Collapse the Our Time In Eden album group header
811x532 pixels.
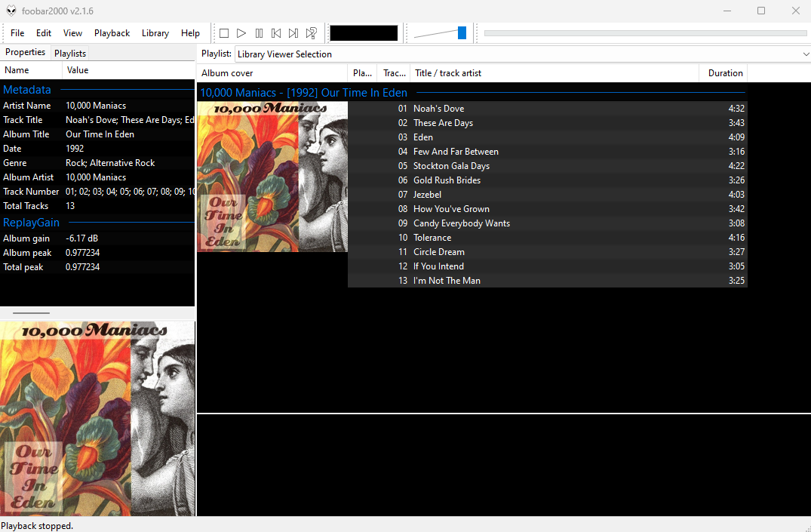(303, 93)
